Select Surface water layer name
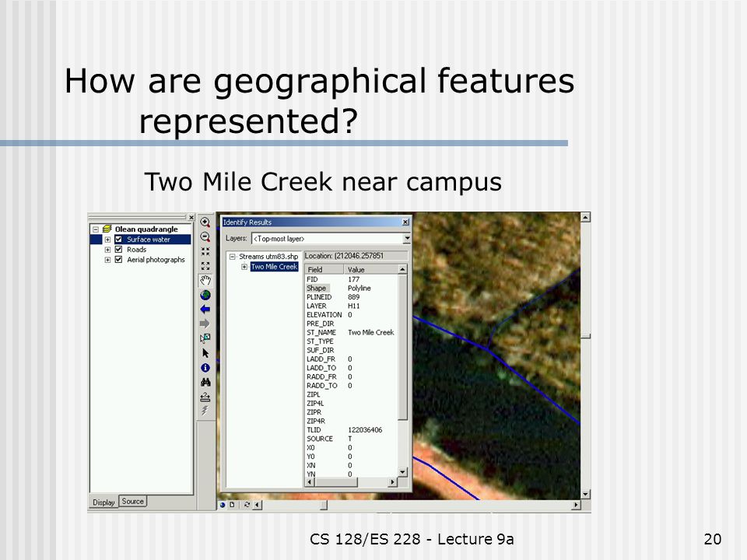Image resolution: width=747 pixels, height=560 pixels. (x=148, y=240)
